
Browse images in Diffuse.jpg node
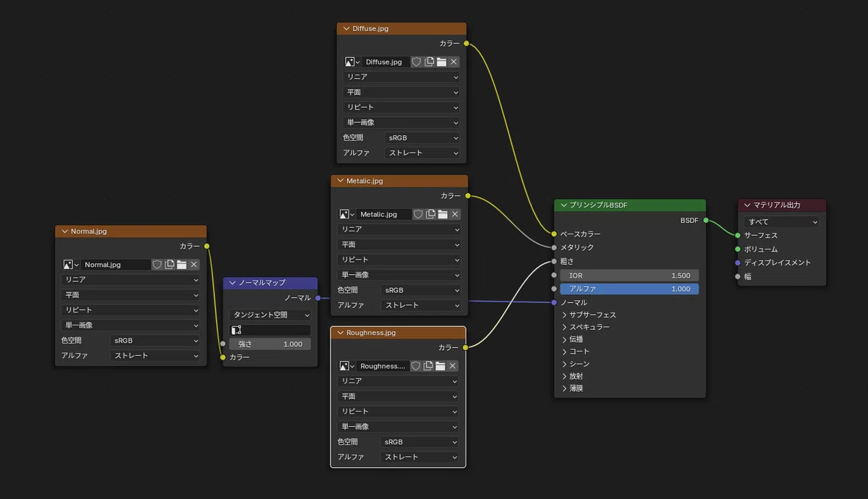pyautogui.click(x=352, y=62)
